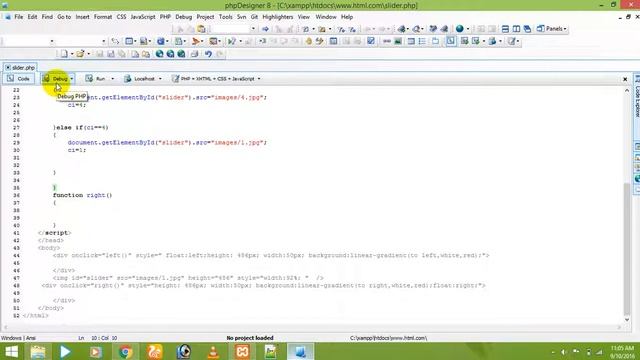Click the blue right-arrow Go icon
The width and height of the screenshot is (640, 360).
coord(265,29)
